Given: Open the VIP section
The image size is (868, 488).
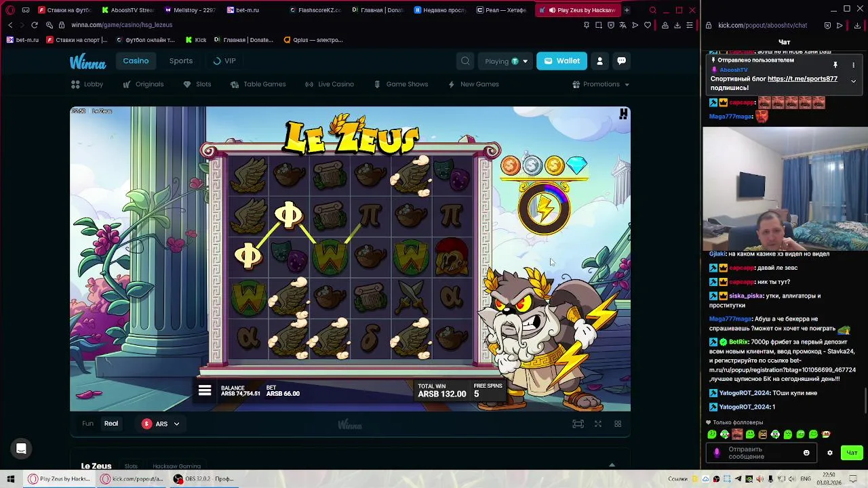Looking at the screenshot, I should [224, 61].
